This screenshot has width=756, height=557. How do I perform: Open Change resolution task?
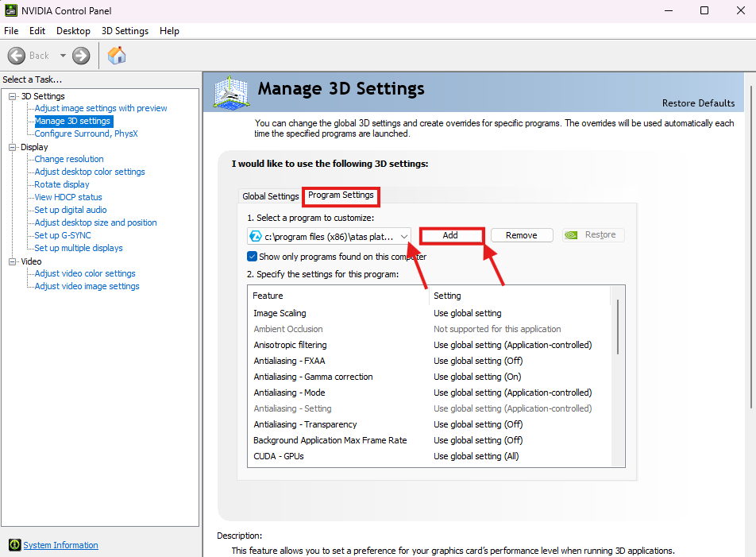point(69,159)
